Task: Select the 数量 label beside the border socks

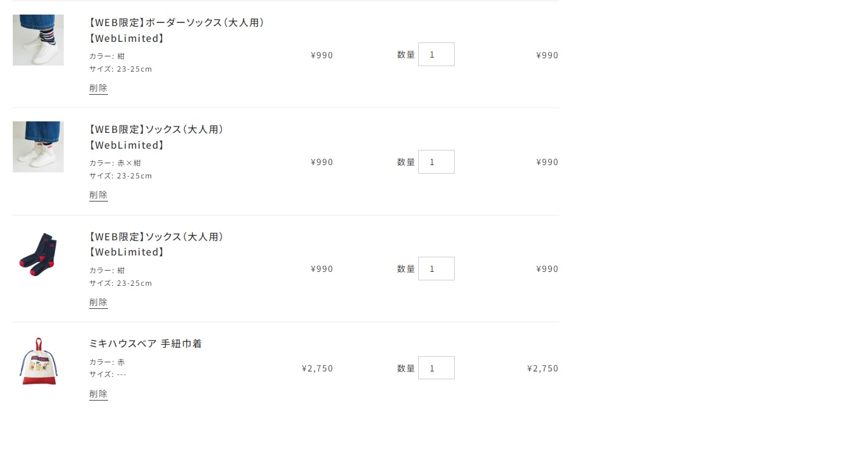Action: [406, 55]
